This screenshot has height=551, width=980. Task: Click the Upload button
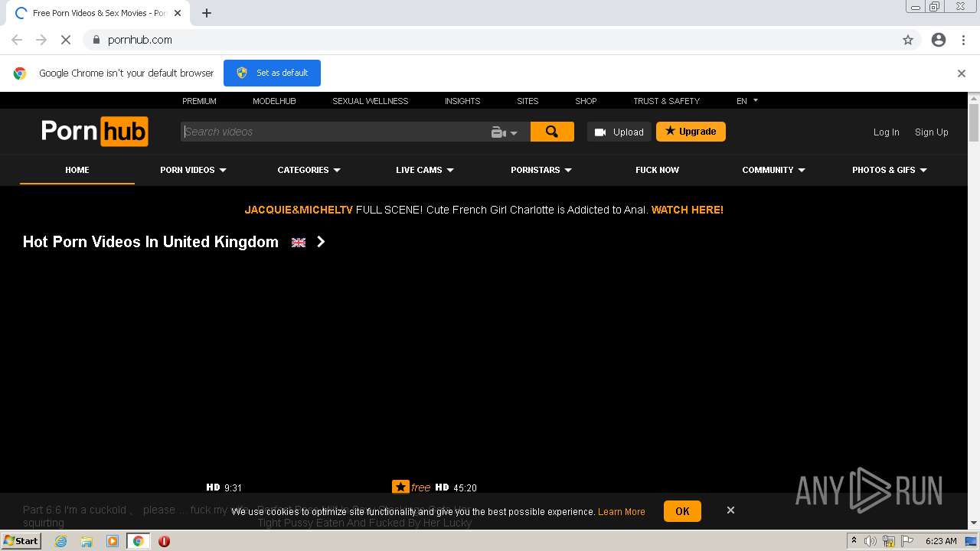click(619, 132)
